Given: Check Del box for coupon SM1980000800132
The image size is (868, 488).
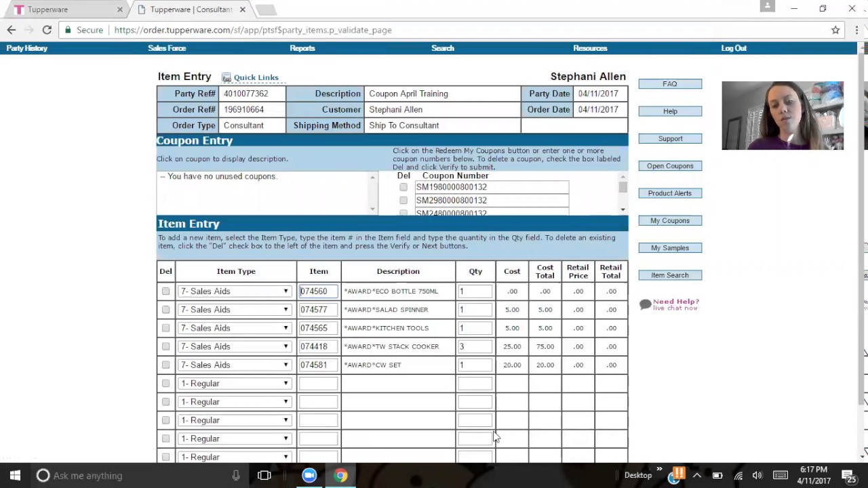Looking at the screenshot, I should (x=403, y=187).
